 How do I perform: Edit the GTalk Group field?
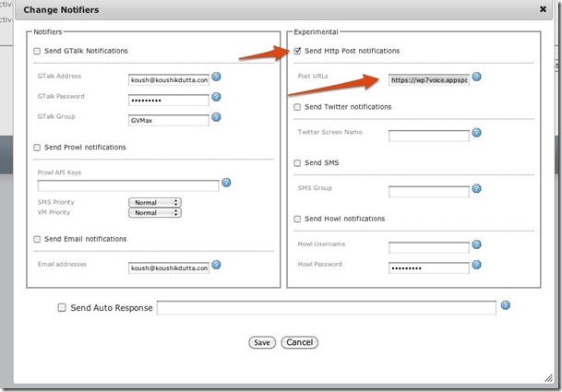tap(169, 120)
